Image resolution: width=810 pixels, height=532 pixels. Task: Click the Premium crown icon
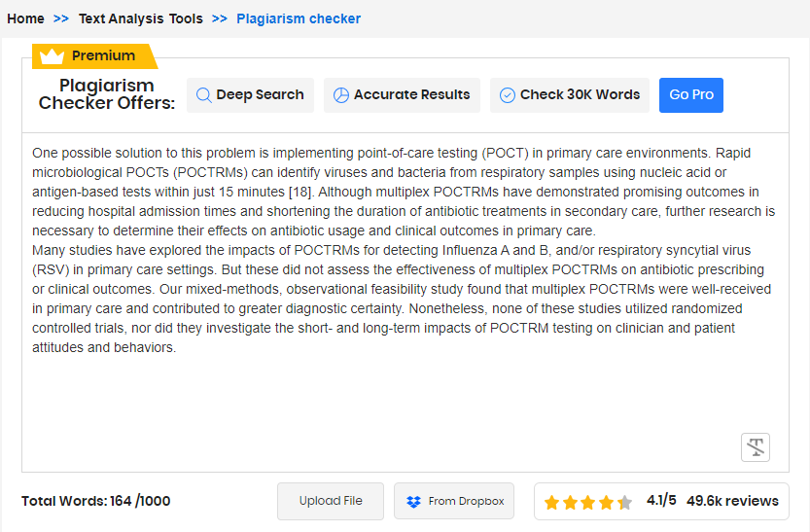(x=52, y=56)
